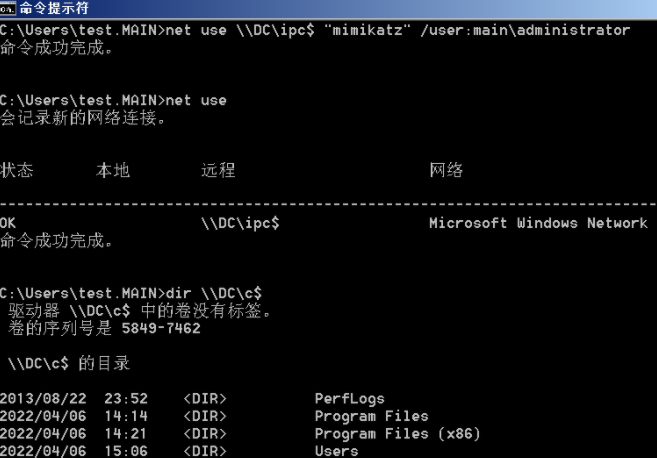Click the Command Prompt title bar icon

[x=9, y=9]
